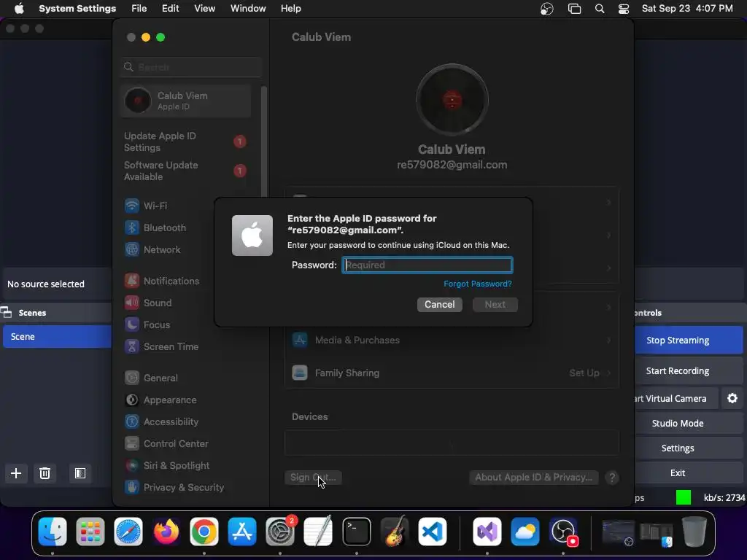Open Privacy & Security settings
Image resolution: width=747 pixels, height=560 pixels.
point(186,488)
